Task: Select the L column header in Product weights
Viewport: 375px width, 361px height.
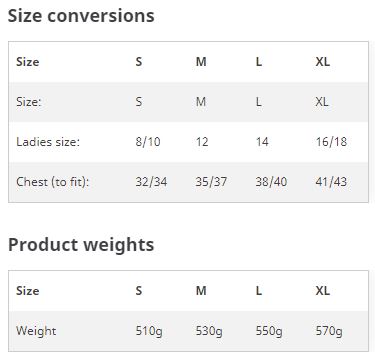Action: (x=259, y=291)
